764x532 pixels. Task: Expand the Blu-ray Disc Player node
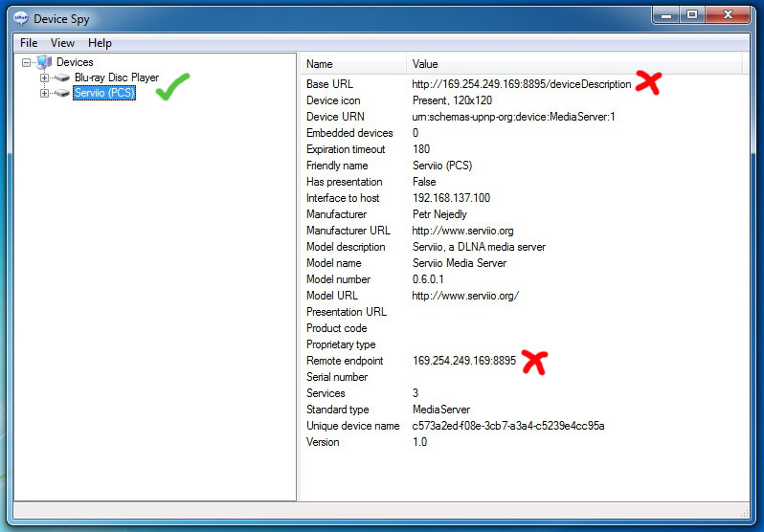click(44, 78)
